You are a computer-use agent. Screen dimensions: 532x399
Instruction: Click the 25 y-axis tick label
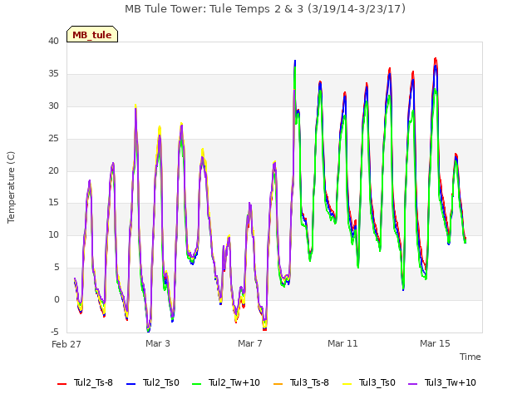(x=53, y=139)
